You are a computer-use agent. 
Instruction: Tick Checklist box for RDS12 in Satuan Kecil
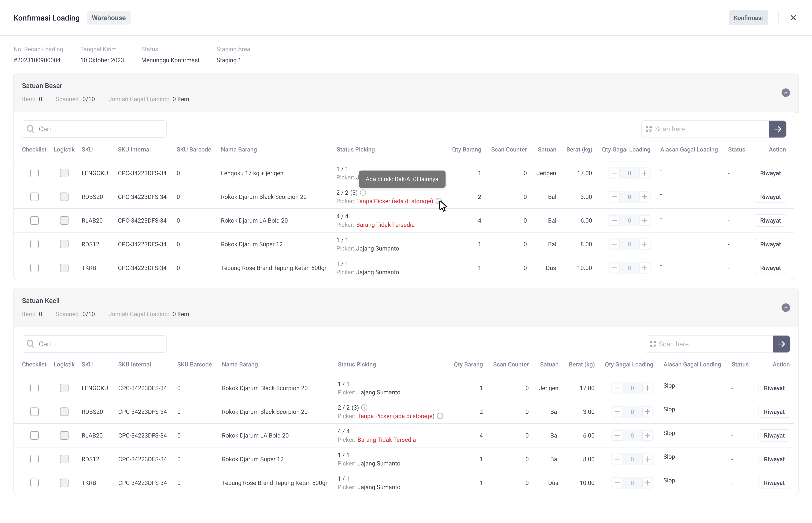click(x=34, y=459)
